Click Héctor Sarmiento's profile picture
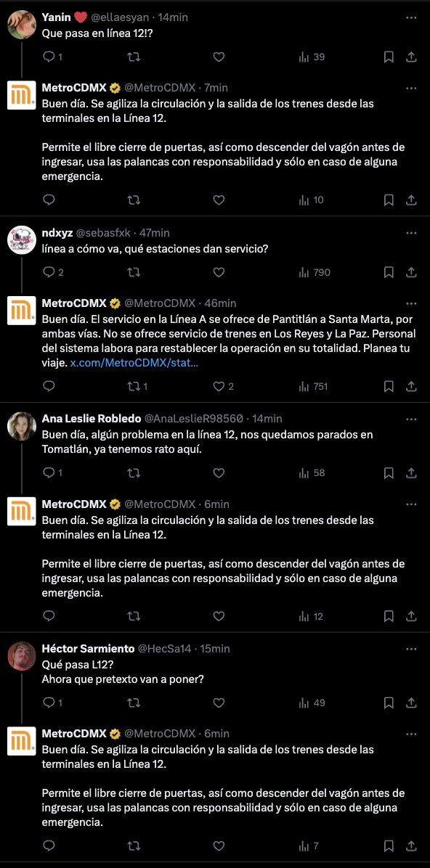 coord(22,656)
